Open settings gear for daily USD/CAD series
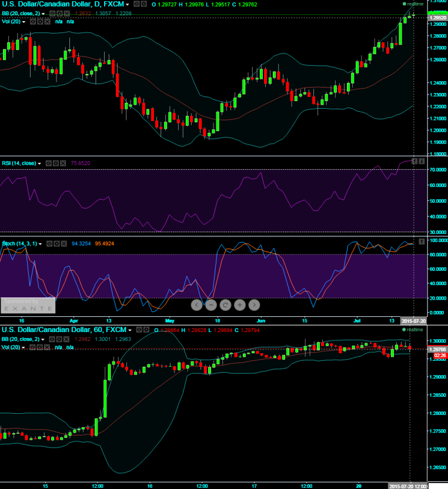 coord(143,4)
